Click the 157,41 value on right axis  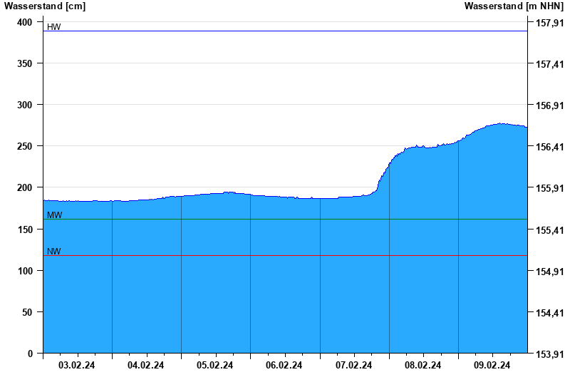pyautogui.click(x=550, y=64)
